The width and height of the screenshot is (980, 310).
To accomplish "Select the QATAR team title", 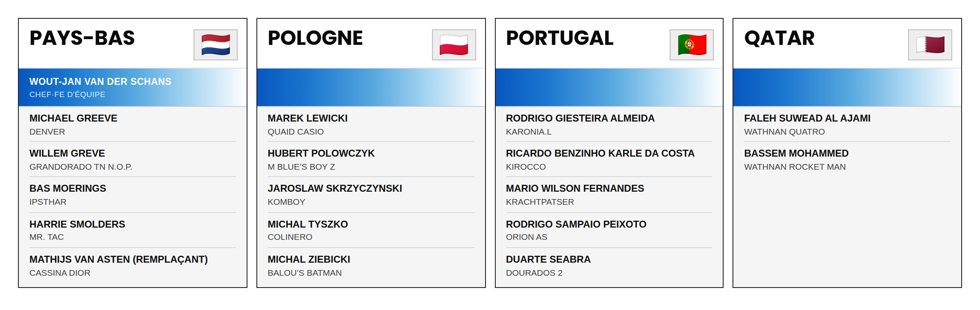I will [x=779, y=38].
